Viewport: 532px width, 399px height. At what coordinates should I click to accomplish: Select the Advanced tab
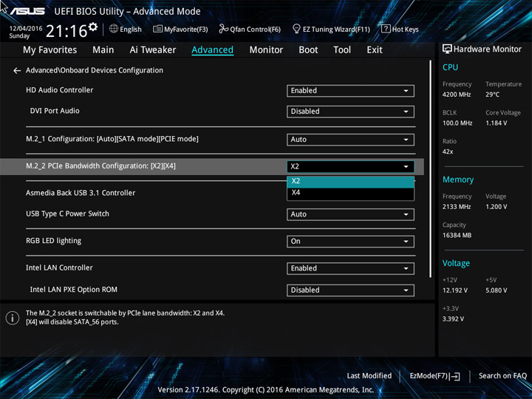pos(212,50)
